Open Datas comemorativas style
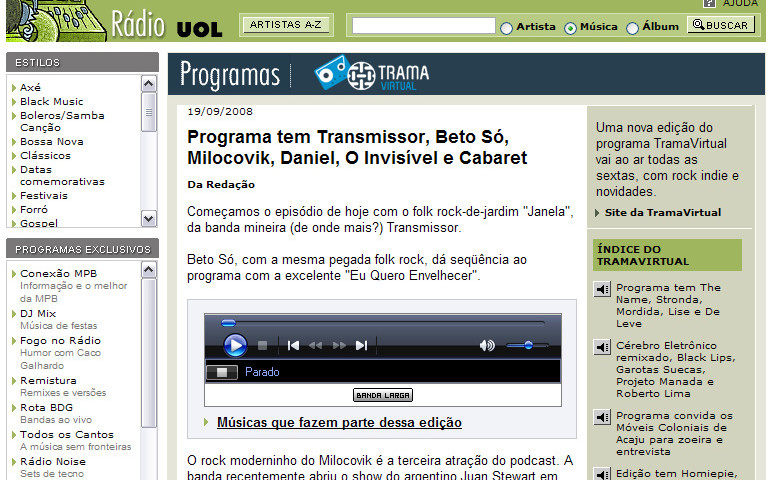771x480 pixels. [x=62, y=176]
